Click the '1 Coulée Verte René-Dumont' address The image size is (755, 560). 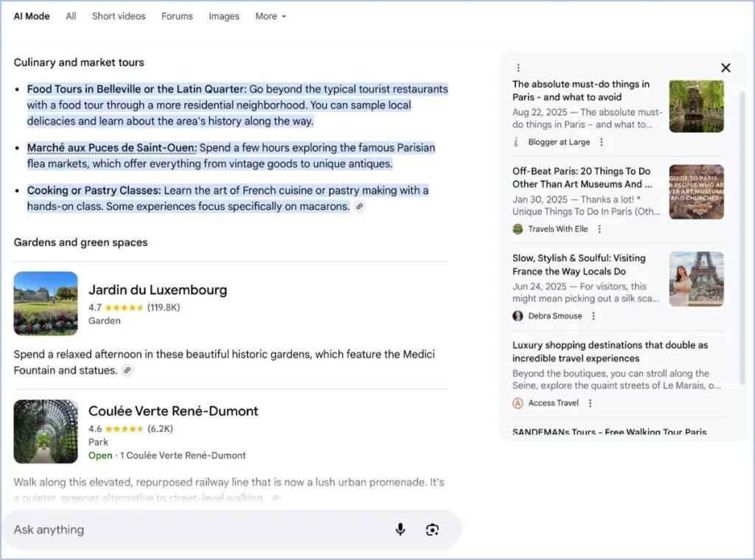183,455
